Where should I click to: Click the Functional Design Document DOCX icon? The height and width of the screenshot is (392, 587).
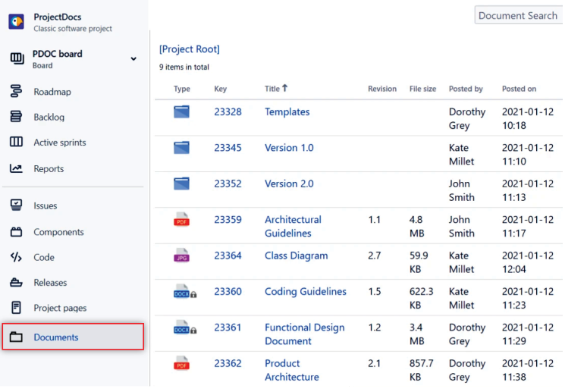coord(181,328)
